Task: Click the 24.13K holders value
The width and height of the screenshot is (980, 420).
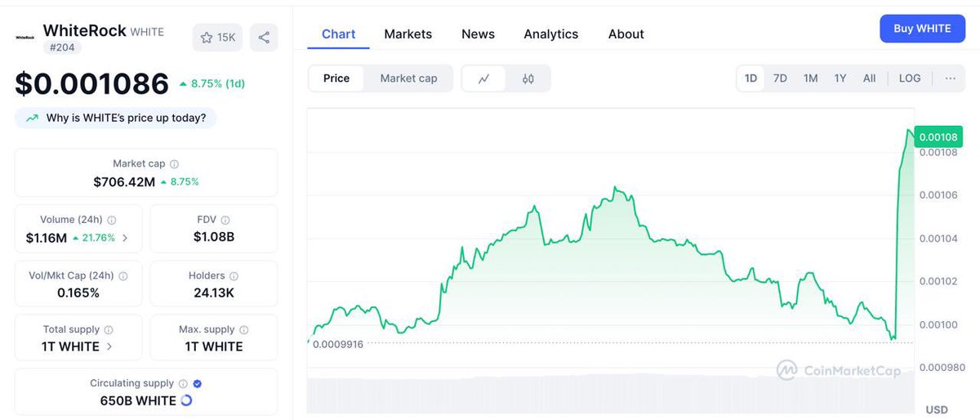Action: point(214,293)
